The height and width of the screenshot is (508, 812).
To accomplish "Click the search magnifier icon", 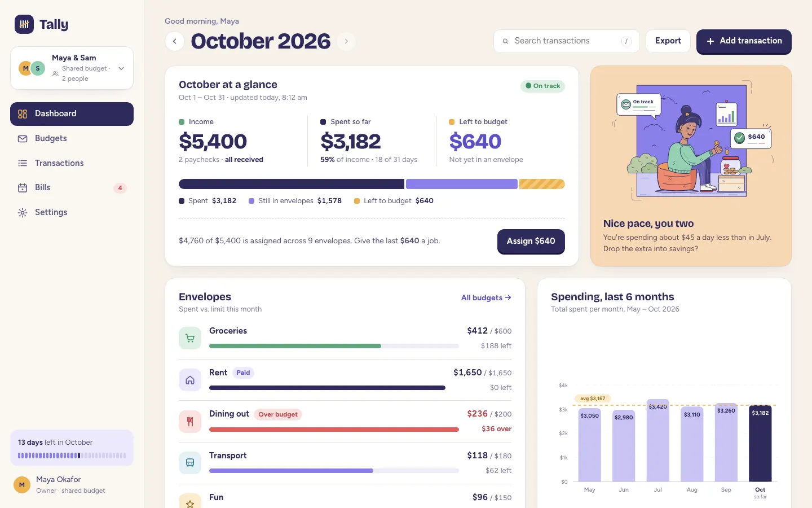I will pyautogui.click(x=505, y=41).
